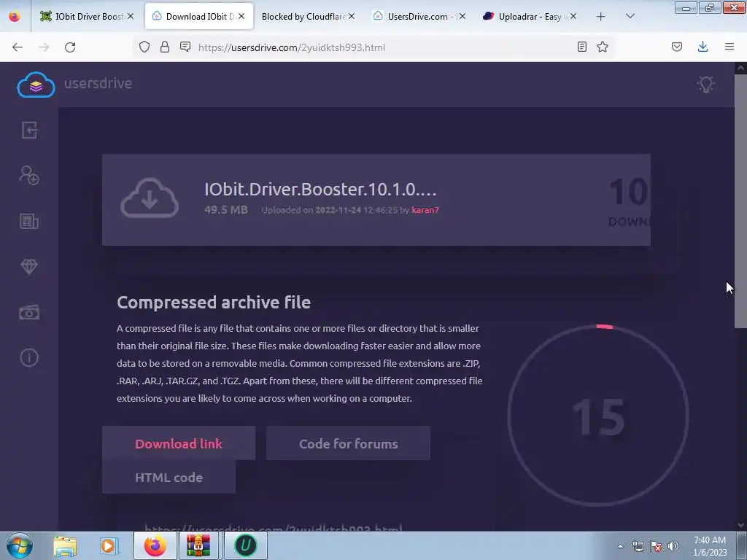
Task: Close the UsersDrive.com tab
Action: pyautogui.click(x=462, y=16)
